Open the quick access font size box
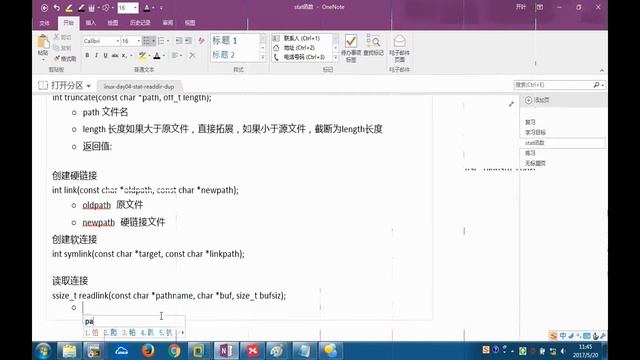 pyautogui.click(x=128, y=8)
